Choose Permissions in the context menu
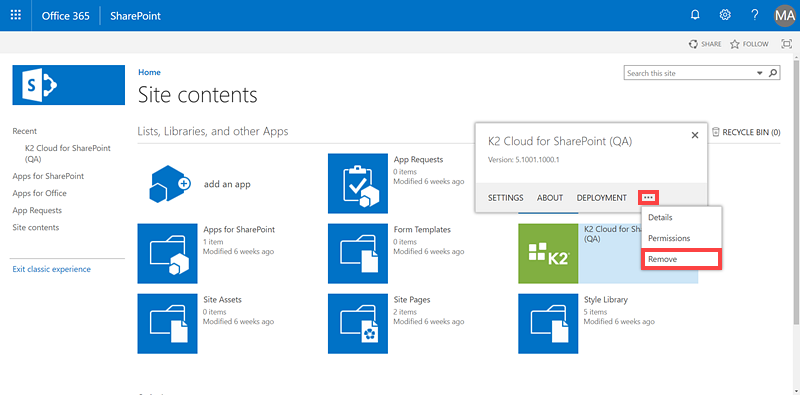Screen dimensions: 800x395 click(x=669, y=238)
